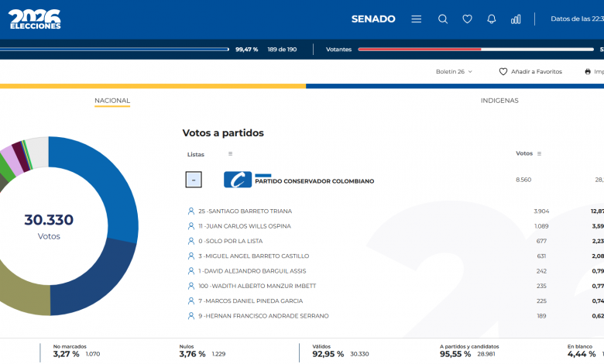Click the search magnifier icon
Image resolution: width=604 pixels, height=364 pixels.
pos(443,19)
